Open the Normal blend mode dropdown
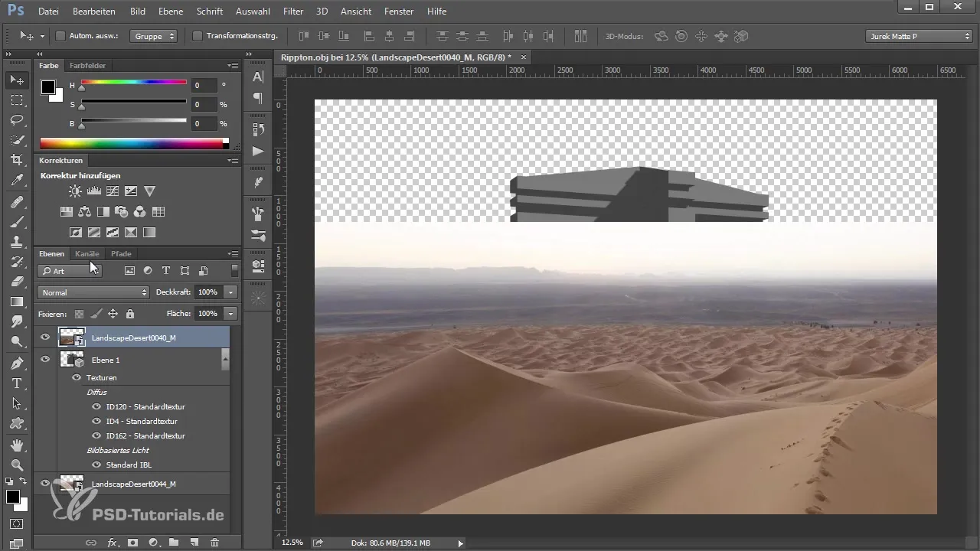Viewport: 980px width, 551px height. click(93, 292)
